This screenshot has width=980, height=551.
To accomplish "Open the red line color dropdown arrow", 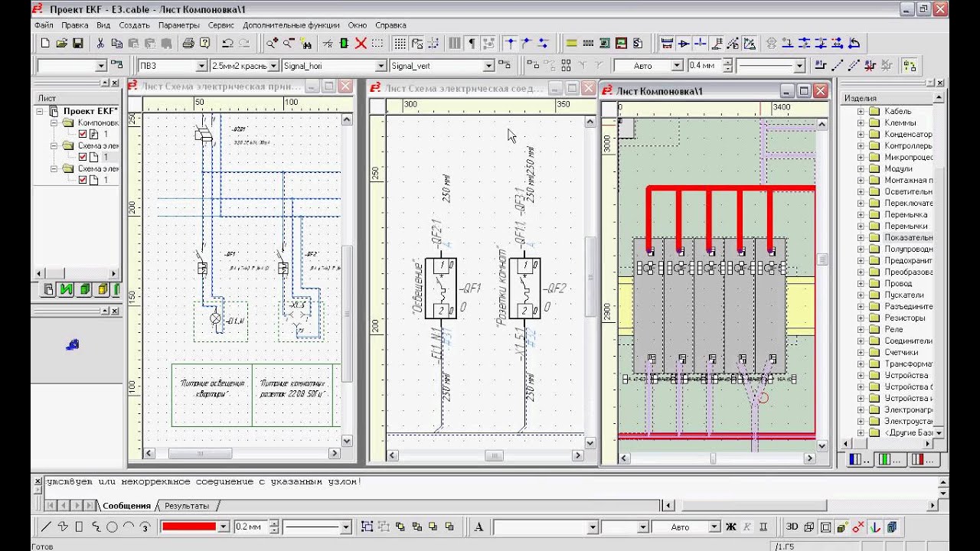I will (224, 527).
